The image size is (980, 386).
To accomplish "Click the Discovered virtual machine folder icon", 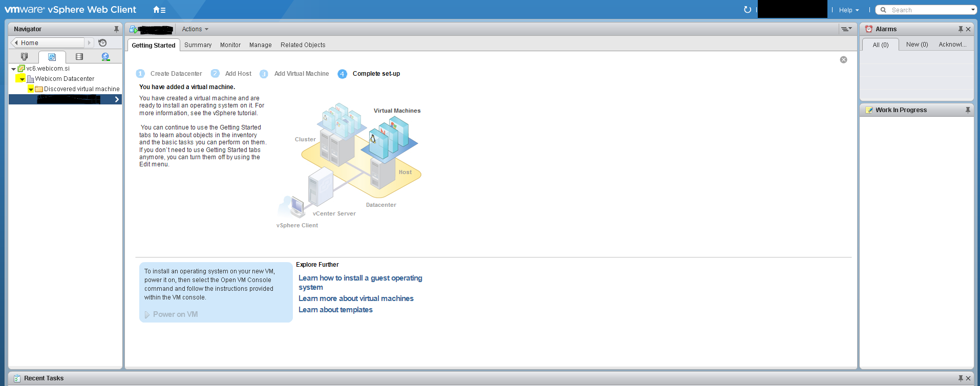I will pyautogui.click(x=39, y=89).
